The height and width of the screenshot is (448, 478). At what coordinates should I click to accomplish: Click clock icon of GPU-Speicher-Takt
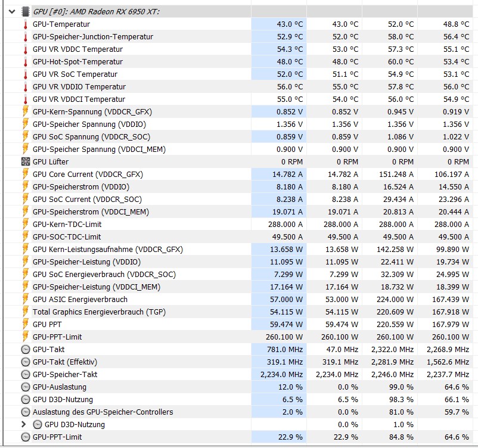[x=26, y=374]
